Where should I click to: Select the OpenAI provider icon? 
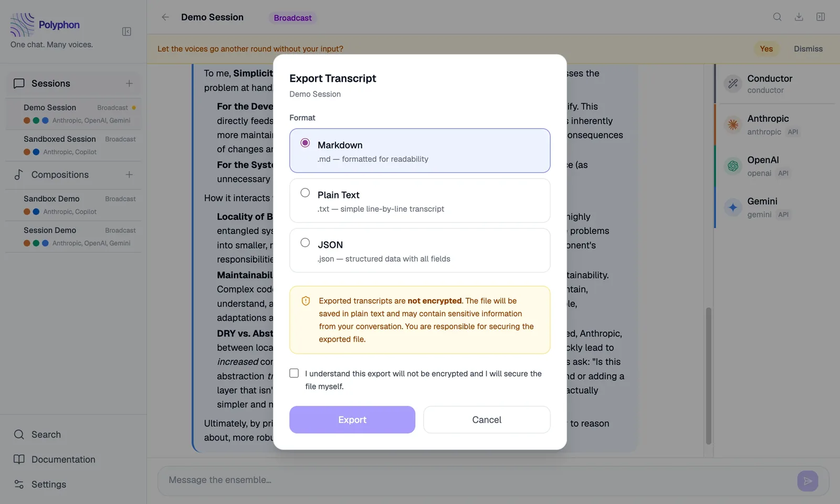coord(732,166)
